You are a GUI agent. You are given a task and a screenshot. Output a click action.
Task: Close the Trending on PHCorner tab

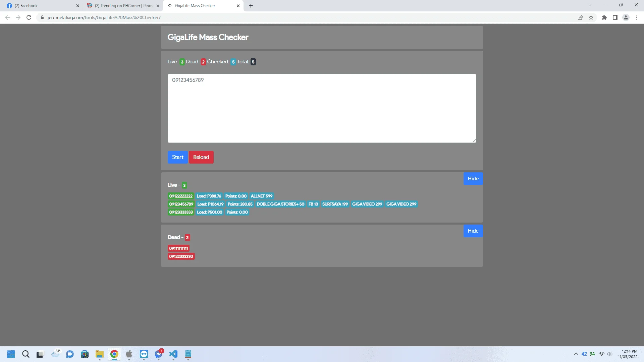tap(158, 6)
